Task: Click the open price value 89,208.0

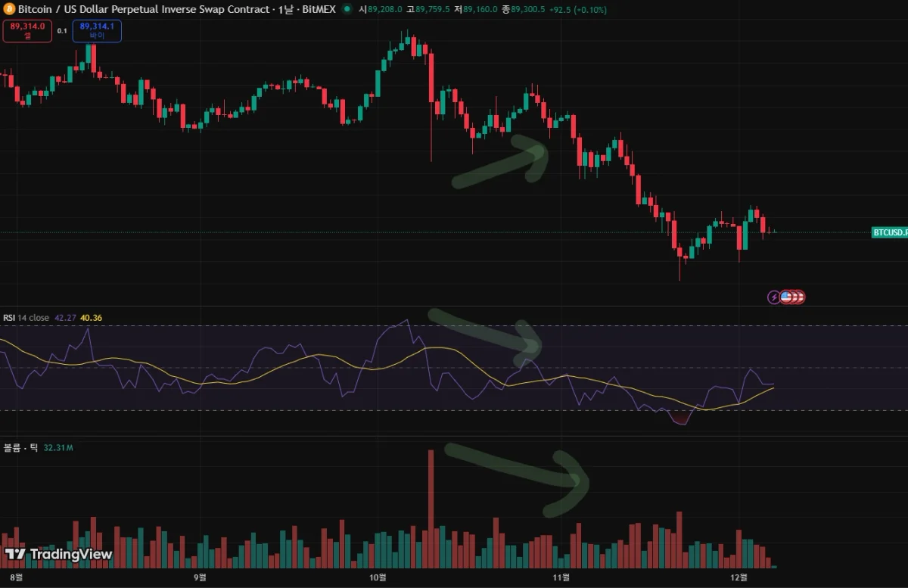Action: (x=384, y=10)
